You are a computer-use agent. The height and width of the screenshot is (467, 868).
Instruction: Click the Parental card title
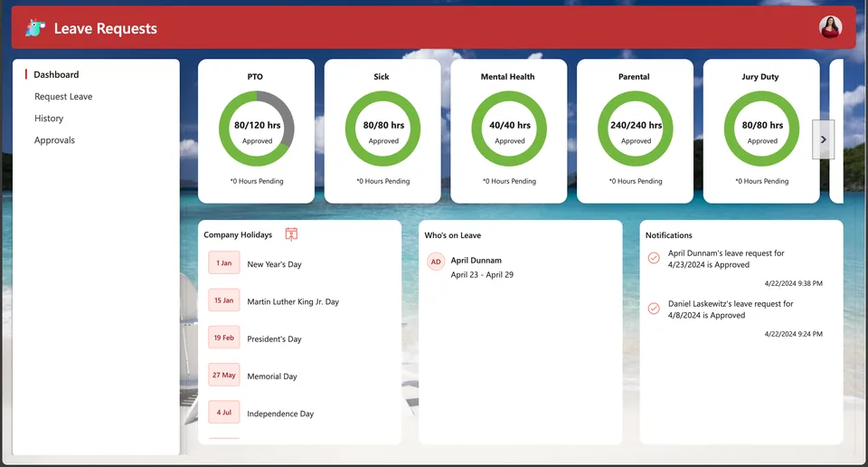point(634,76)
